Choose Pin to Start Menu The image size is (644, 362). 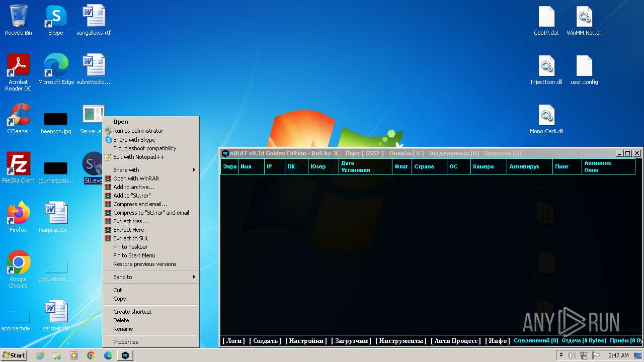tap(151, 255)
